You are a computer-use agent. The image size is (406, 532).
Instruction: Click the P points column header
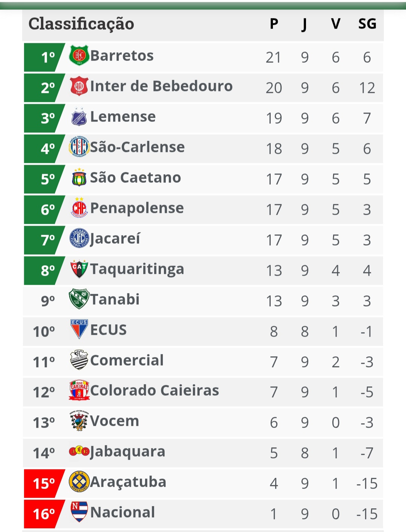(x=274, y=24)
